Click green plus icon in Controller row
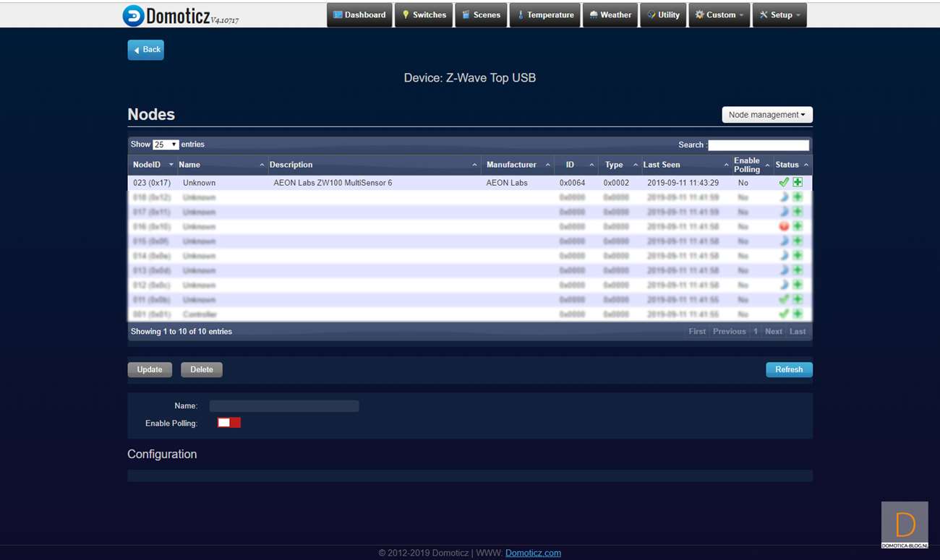Image resolution: width=940 pixels, height=560 pixels. 798,314
